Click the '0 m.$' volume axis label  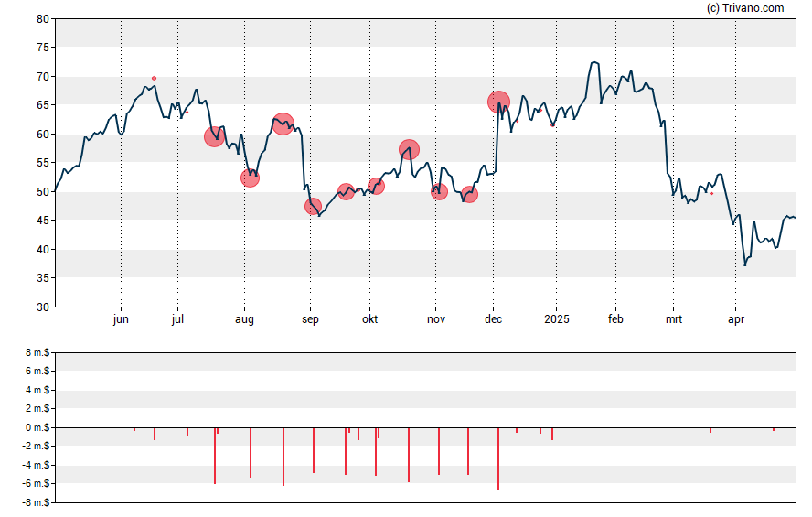(37, 428)
